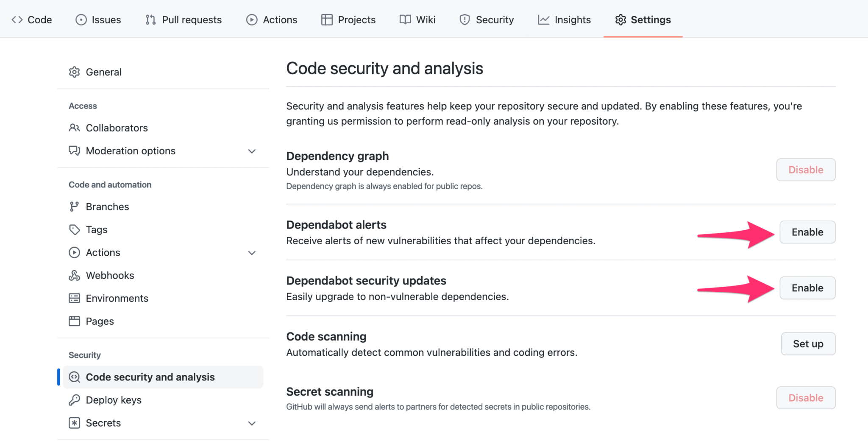Click the Security shield icon
Viewport: 868px width, 444px height.
click(x=464, y=20)
